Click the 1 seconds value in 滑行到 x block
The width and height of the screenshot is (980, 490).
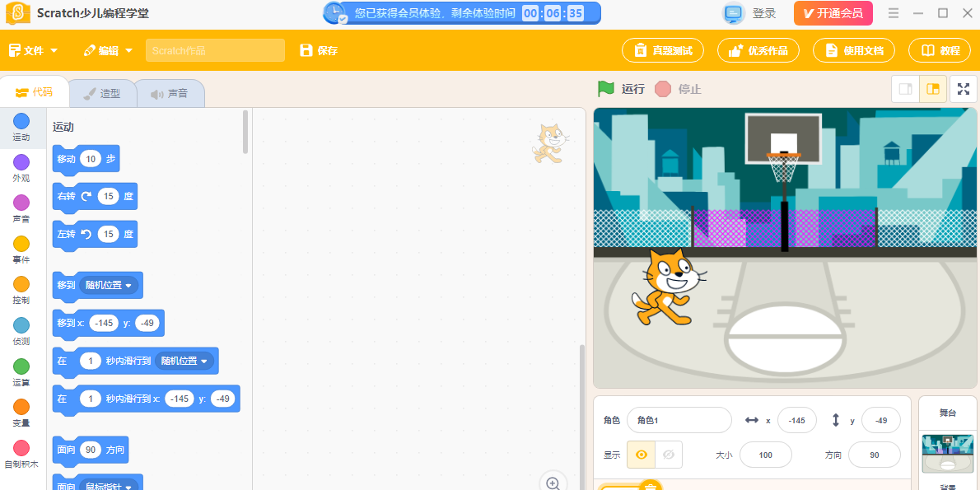pos(91,398)
